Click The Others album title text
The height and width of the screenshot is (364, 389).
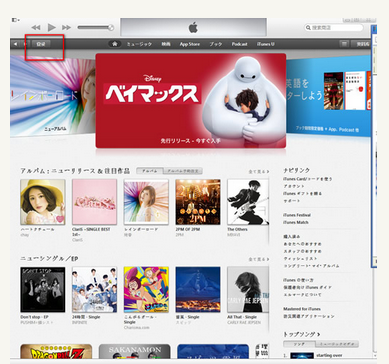[237, 229]
